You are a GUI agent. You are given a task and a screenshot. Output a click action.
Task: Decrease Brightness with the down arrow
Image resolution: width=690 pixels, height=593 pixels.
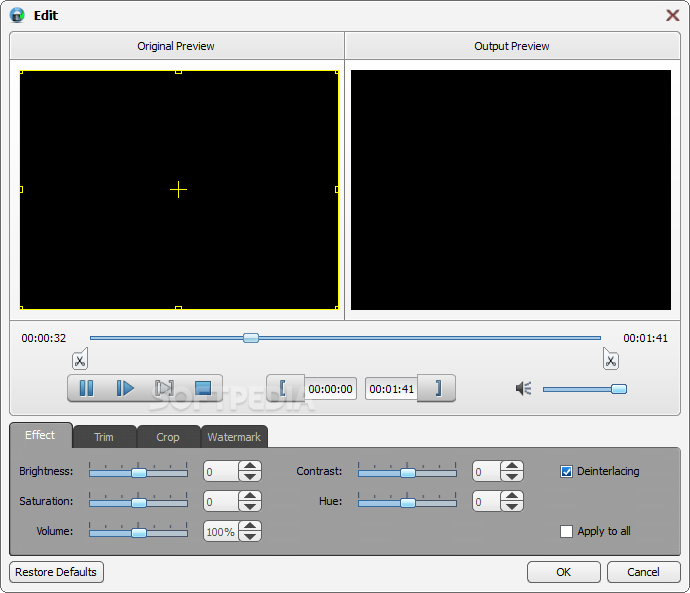coord(250,476)
